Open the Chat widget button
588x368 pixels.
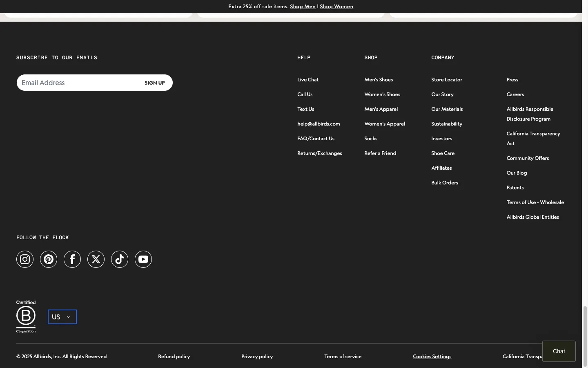click(559, 351)
